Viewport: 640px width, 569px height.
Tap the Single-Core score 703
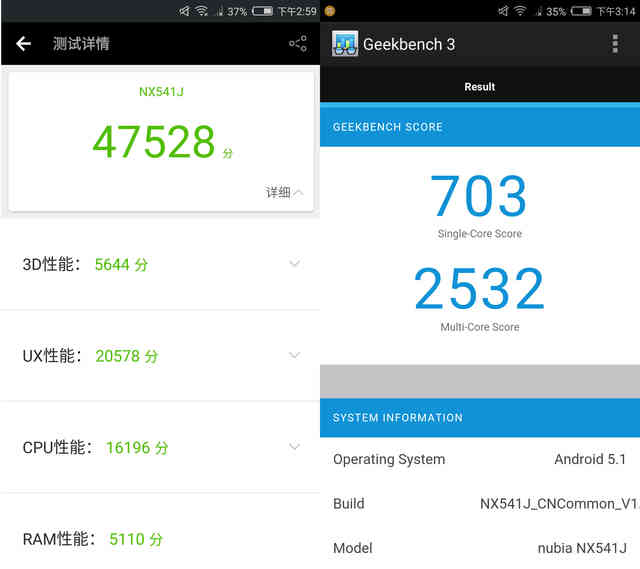[x=479, y=196]
